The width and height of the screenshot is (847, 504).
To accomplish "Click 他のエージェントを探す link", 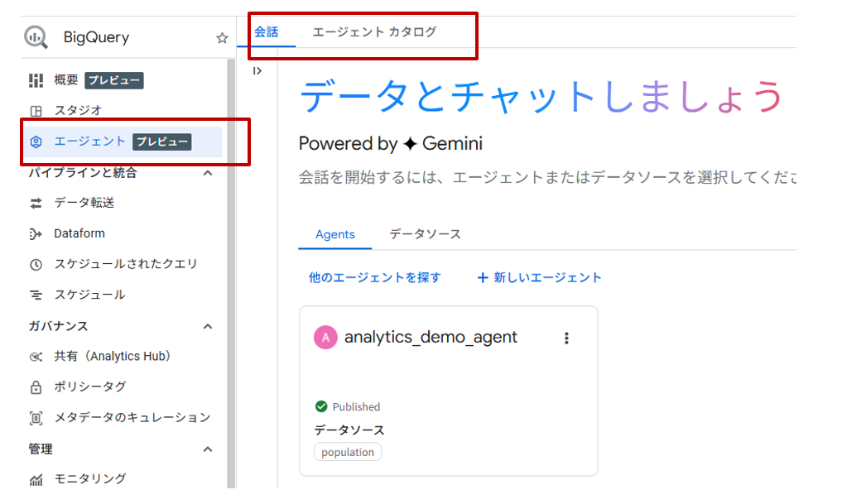I will tap(375, 278).
